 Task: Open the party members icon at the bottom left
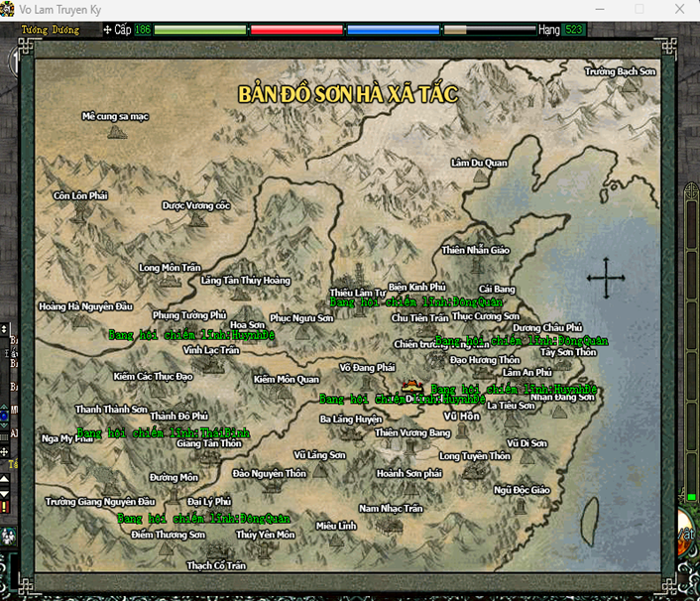[8, 536]
